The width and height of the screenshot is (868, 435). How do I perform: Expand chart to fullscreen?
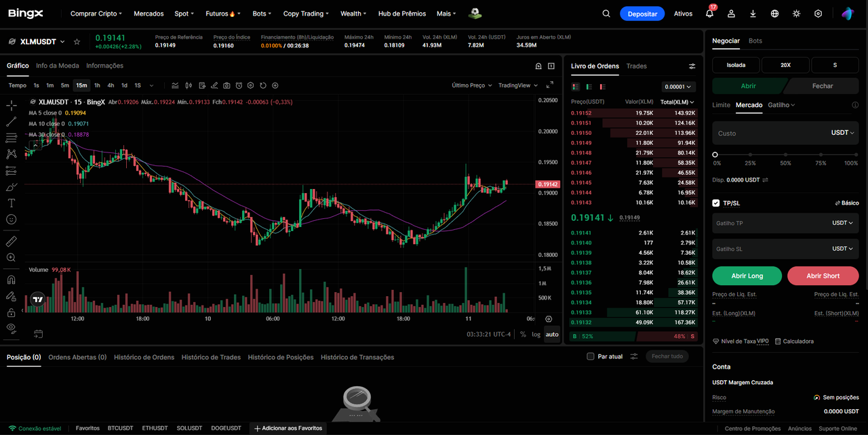(x=550, y=85)
